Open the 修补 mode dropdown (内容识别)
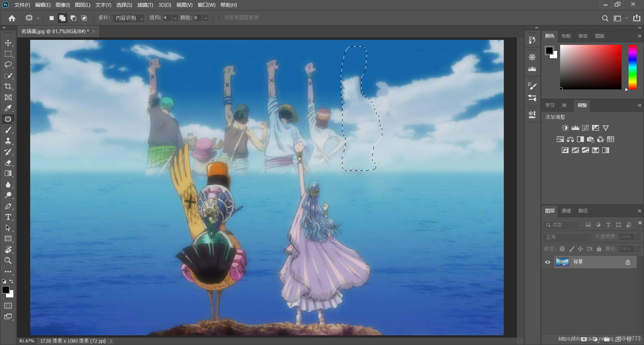This screenshot has height=345, width=644. tap(128, 18)
